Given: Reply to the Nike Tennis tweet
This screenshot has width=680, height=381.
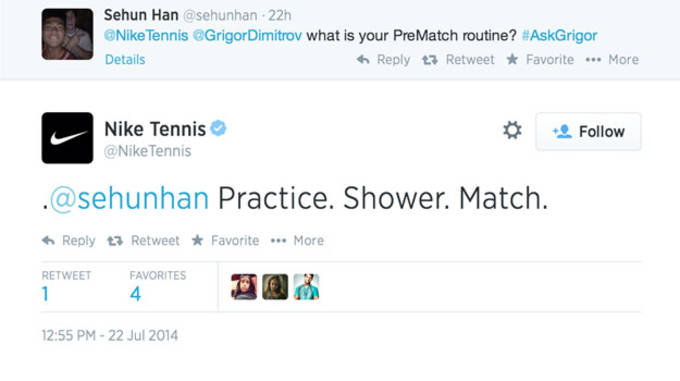Looking at the screenshot, I should [x=69, y=241].
